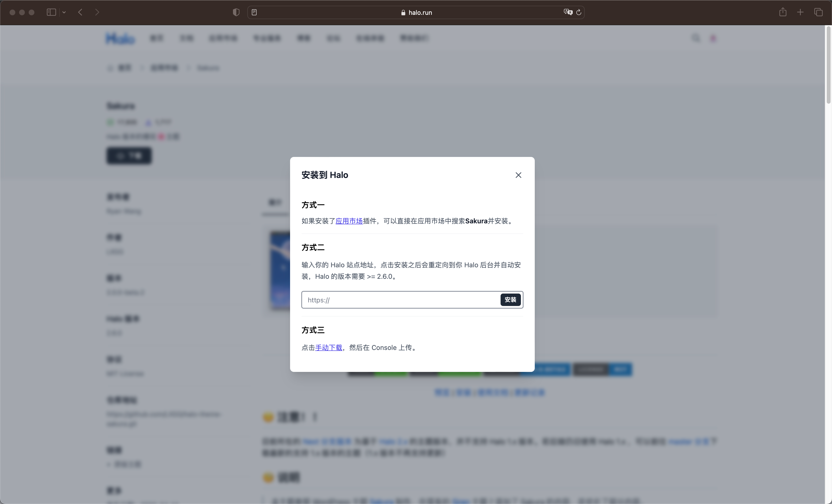This screenshot has width=832, height=504.
Task: Click the reader view icon in address bar
Action: (254, 12)
